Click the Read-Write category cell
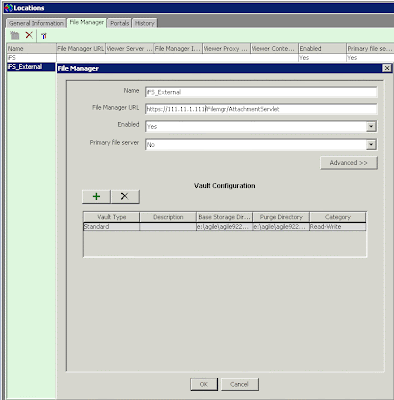This screenshot has height=400, width=394. [x=338, y=227]
